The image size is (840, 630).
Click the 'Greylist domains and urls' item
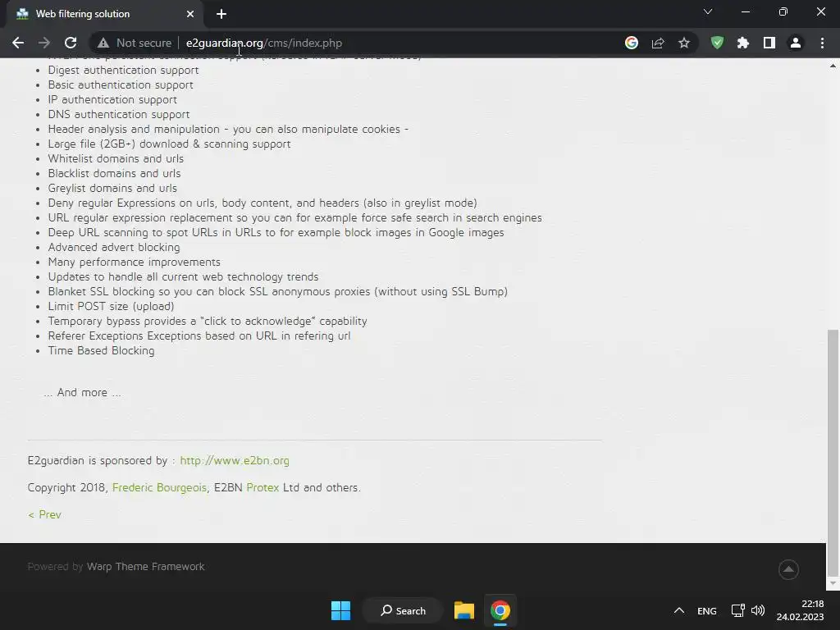click(112, 188)
